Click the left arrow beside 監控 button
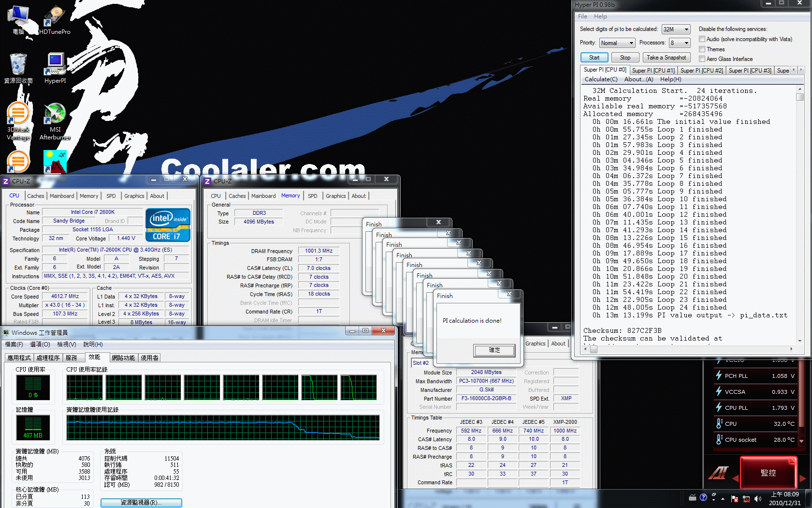The width and height of the screenshot is (812, 508). pyautogui.click(x=735, y=478)
